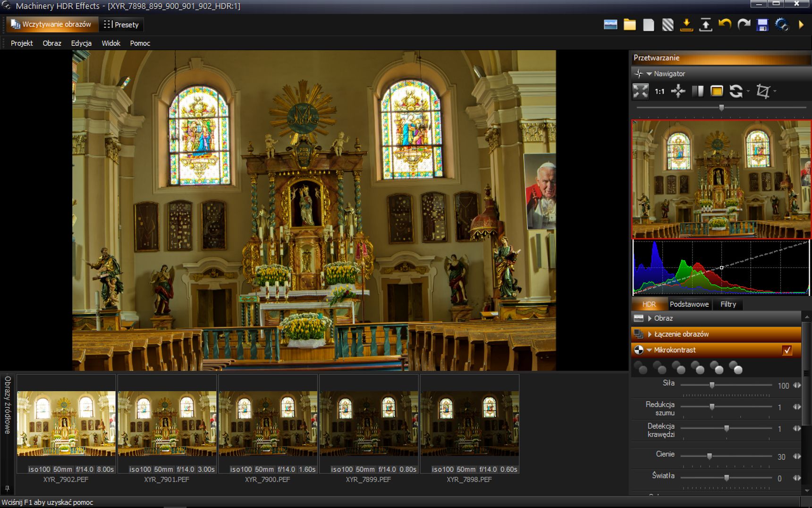Viewport: 812px width, 508px height.
Task: Select source thumbnail XYR_7899.PEF
Action: [369, 424]
